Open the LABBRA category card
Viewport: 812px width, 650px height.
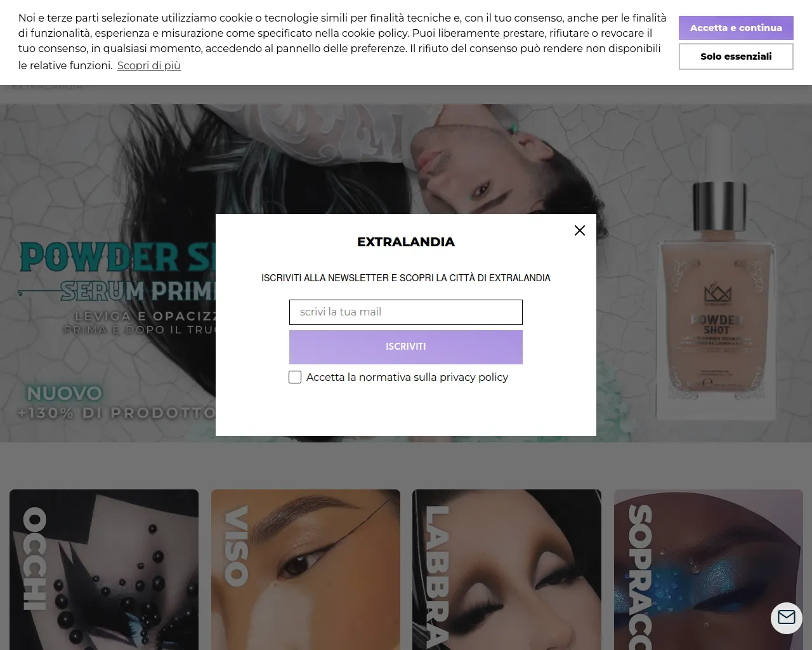click(x=507, y=569)
